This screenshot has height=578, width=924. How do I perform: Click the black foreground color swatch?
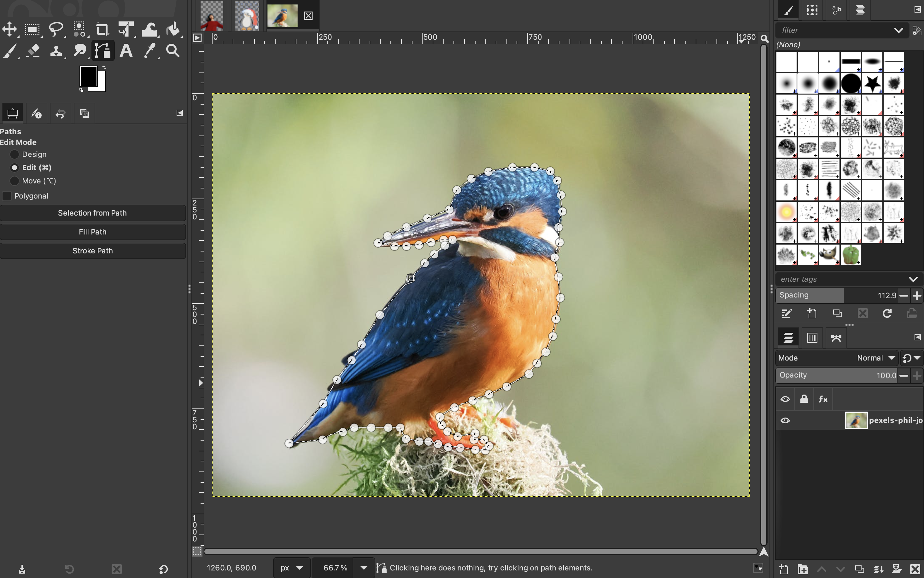pyautogui.click(x=88, y=76)
